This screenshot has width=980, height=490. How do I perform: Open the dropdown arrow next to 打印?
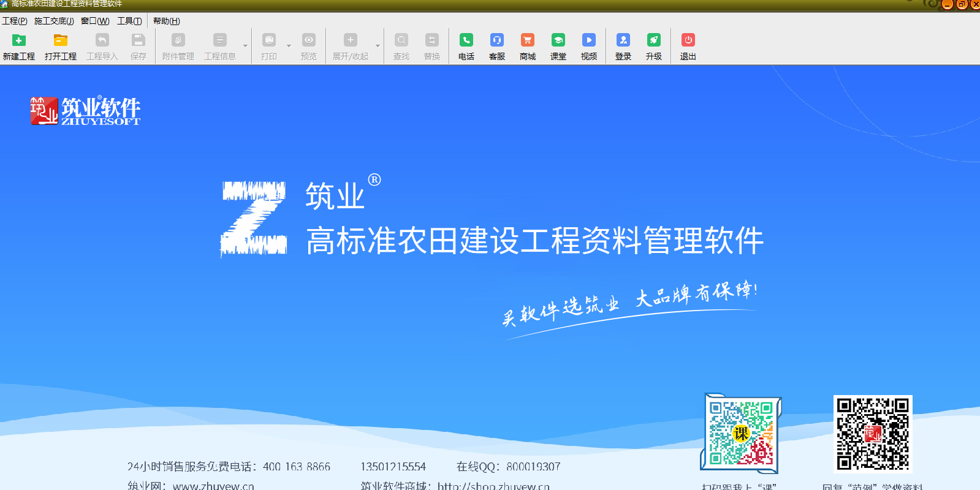pyautogui.click(x=289, y=46)
